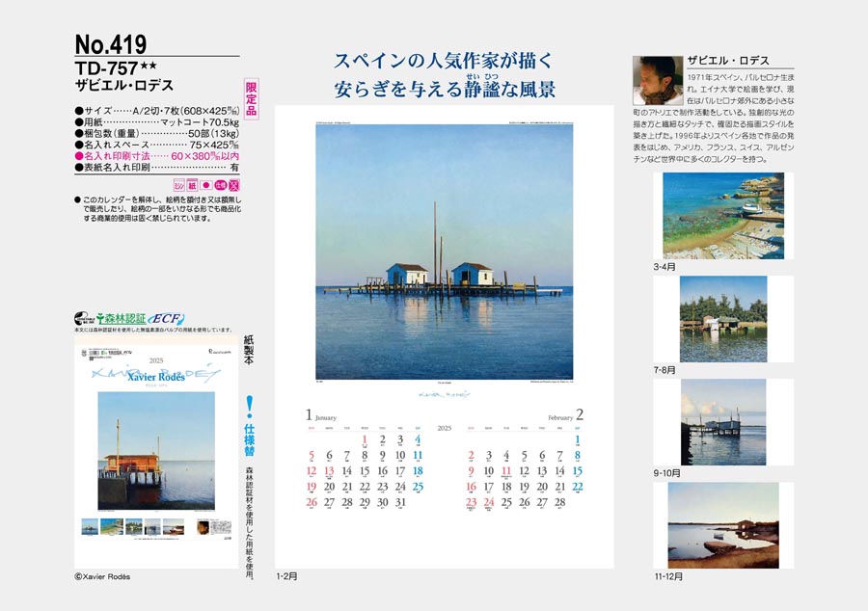
Task: Click the サイズ A/2切・7枚 spec line
Action: point(156,111)
